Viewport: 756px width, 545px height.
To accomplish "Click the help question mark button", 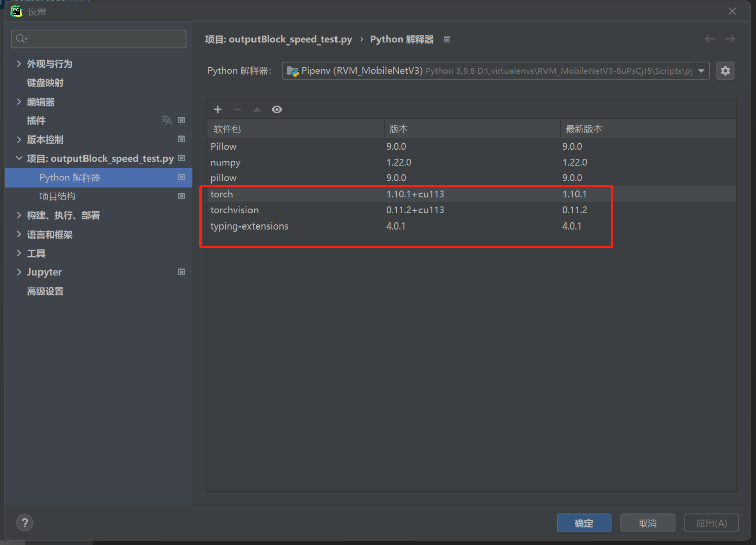I will point(25,523).
